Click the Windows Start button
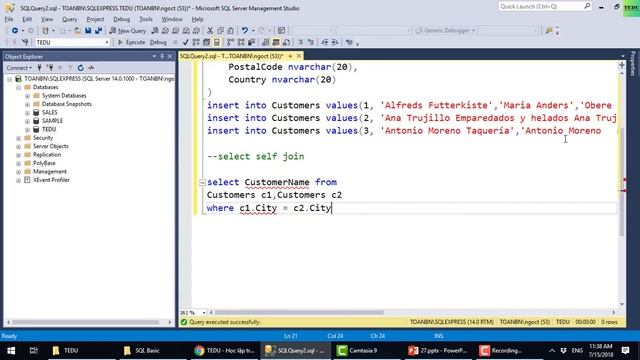Viewport: 640px width, 360px height. (11, 351)
